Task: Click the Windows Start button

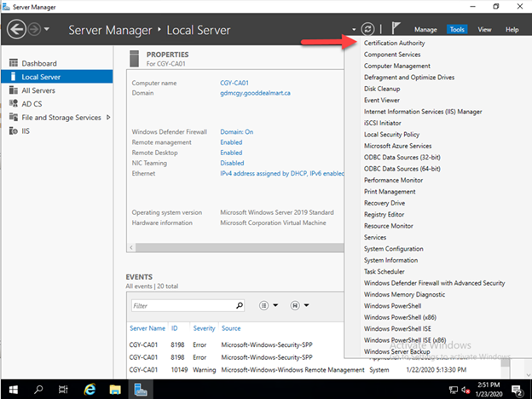Action: click(x=14, y=389)
